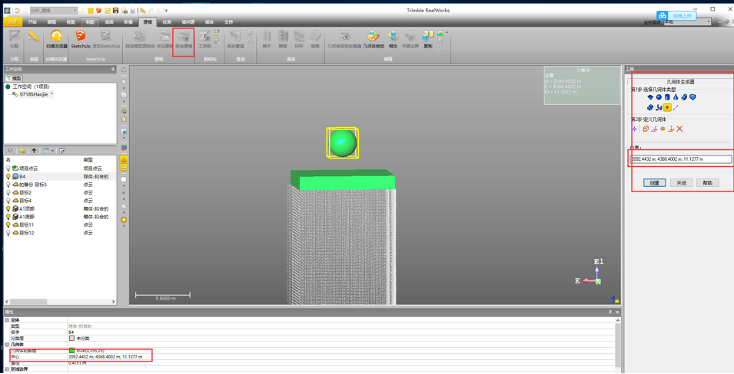Click the red X delete definition icon

[680, 129]
